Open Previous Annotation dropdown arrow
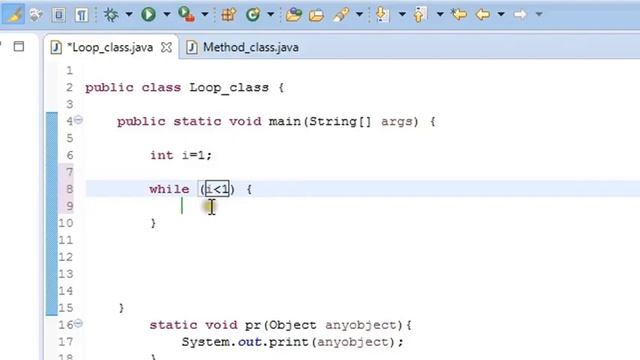This screenshot has width=640, height=360. [x=440, y=15]
